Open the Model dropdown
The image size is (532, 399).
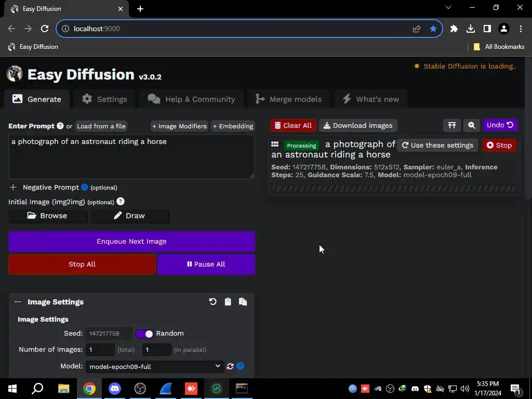pyautogui.click(x=155, y=366)
